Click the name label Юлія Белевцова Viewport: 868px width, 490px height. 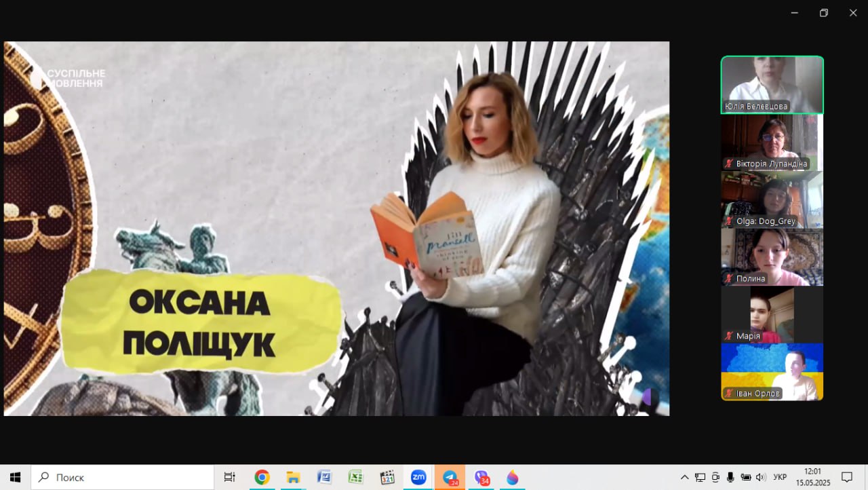tap(756, 107)
